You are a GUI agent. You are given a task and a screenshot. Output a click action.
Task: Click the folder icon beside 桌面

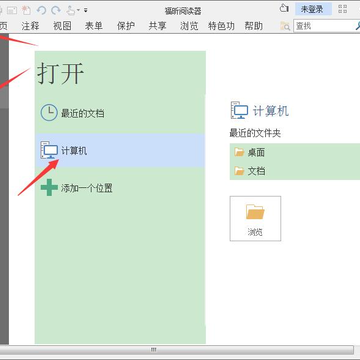tap(239, 152)
